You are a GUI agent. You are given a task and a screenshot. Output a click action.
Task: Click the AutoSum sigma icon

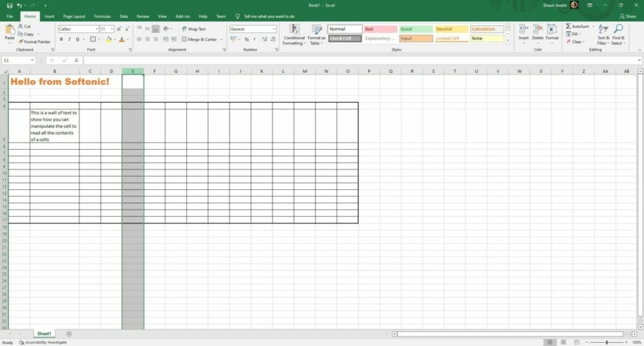tap(569, 26)
